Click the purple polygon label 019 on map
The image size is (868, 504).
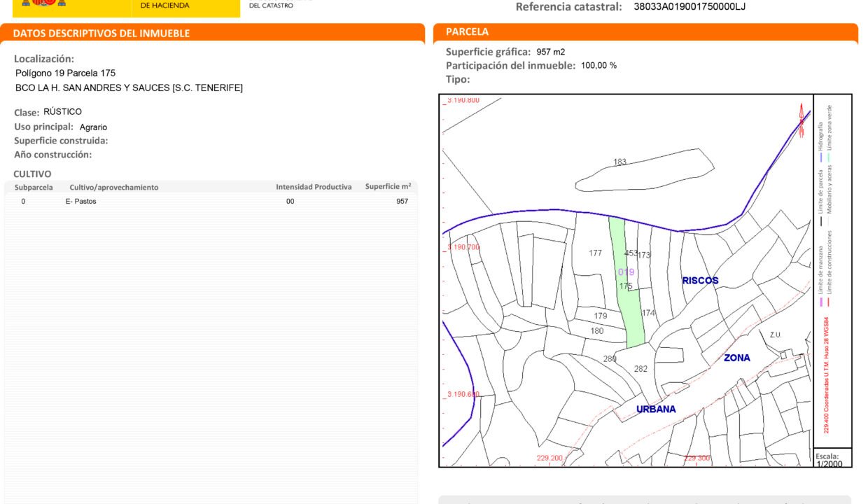coord(626,272)
